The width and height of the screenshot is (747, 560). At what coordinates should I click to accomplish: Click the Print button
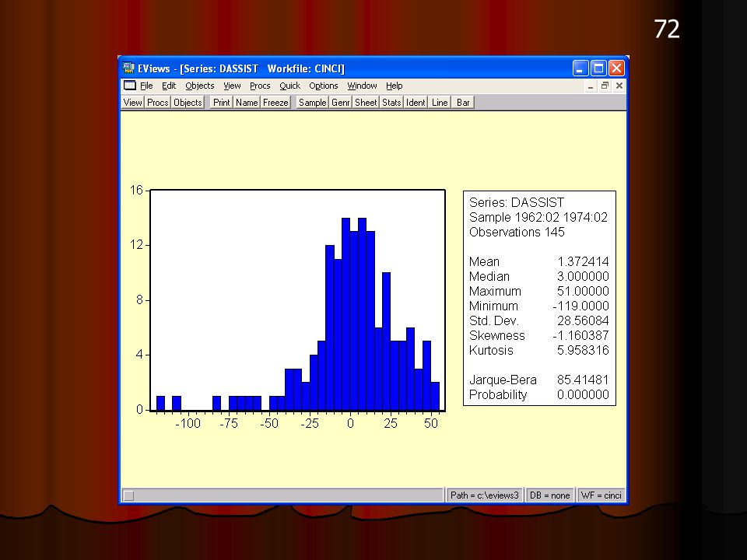click(222, 103)
